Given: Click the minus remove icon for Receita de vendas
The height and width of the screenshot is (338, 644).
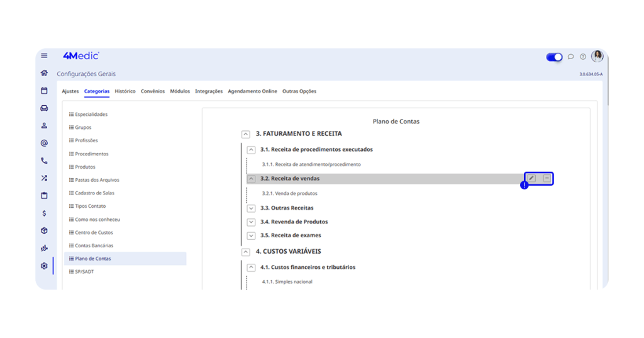Looking at the screenshot, I should coord(547,179).
